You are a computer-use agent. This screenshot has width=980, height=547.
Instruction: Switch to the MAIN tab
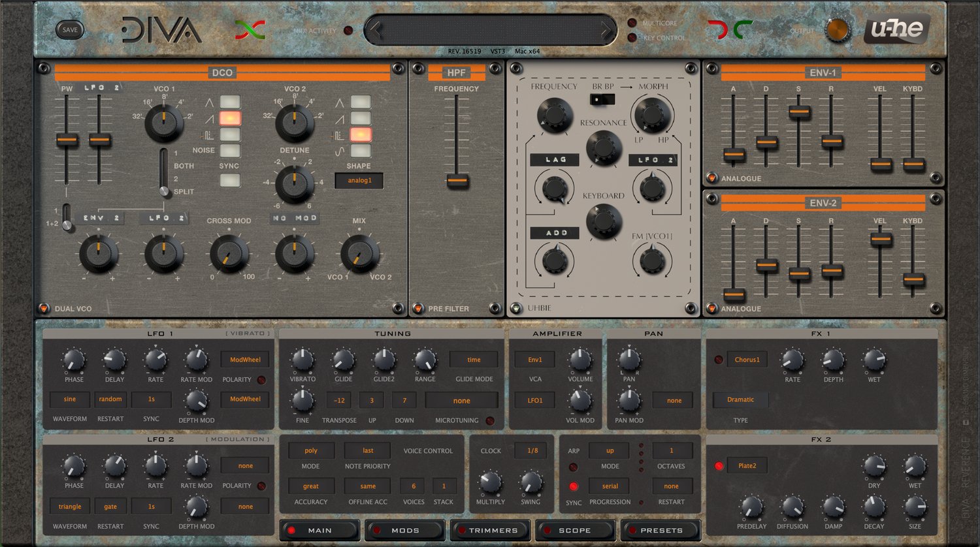[319, 531]
